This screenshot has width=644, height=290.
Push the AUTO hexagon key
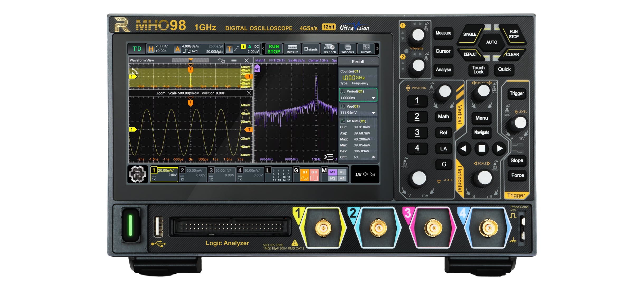[491, 42]
